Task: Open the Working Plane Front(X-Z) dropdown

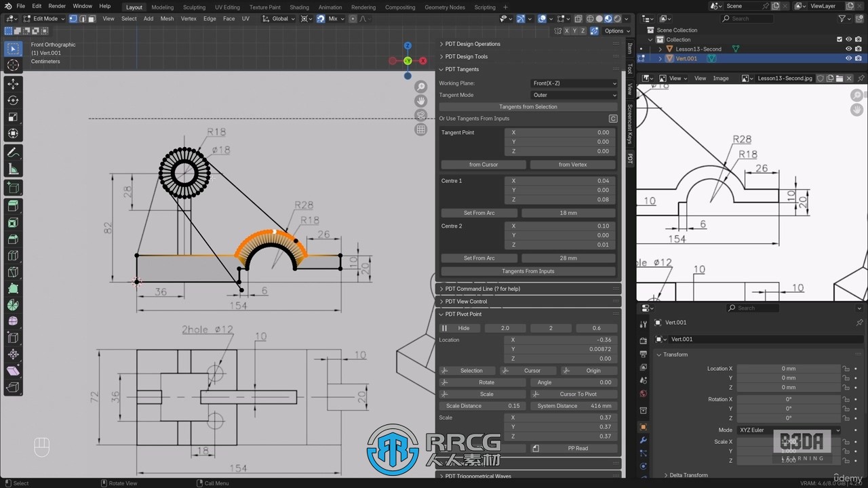Action: point(574,83)
